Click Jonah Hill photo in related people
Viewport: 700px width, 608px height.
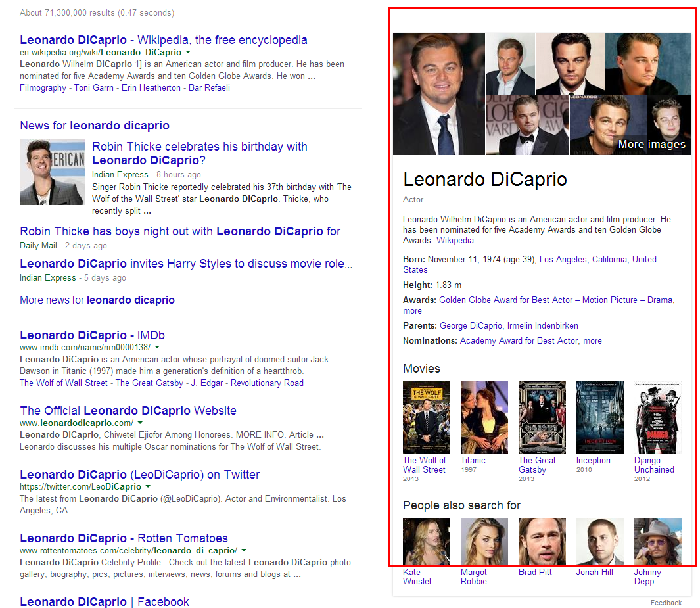600,542
